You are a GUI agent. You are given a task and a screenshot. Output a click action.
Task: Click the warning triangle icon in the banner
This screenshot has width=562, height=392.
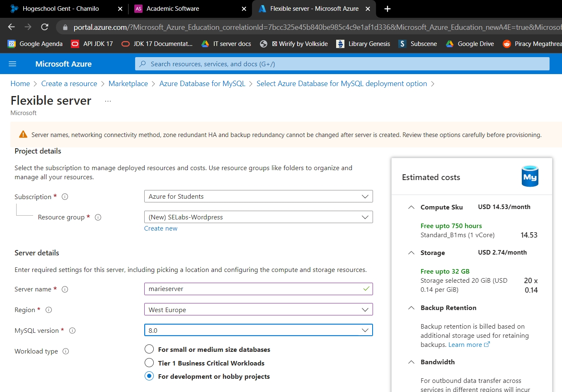[x=23, y=135]
